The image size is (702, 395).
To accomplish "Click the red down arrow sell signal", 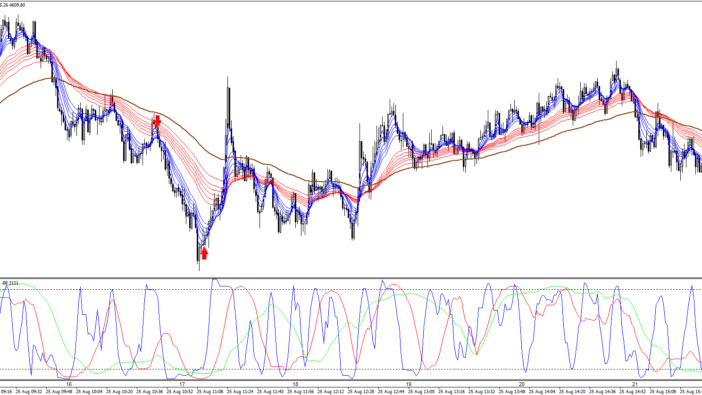I will pos(158,120).
